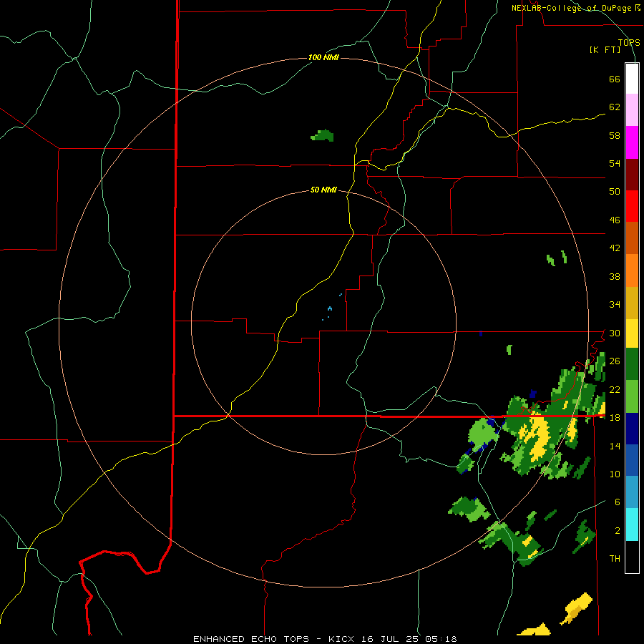Viewport: 644px width, 644px height.
Task: Click the 50 NMI range ring label
Action: coord(323,190)
